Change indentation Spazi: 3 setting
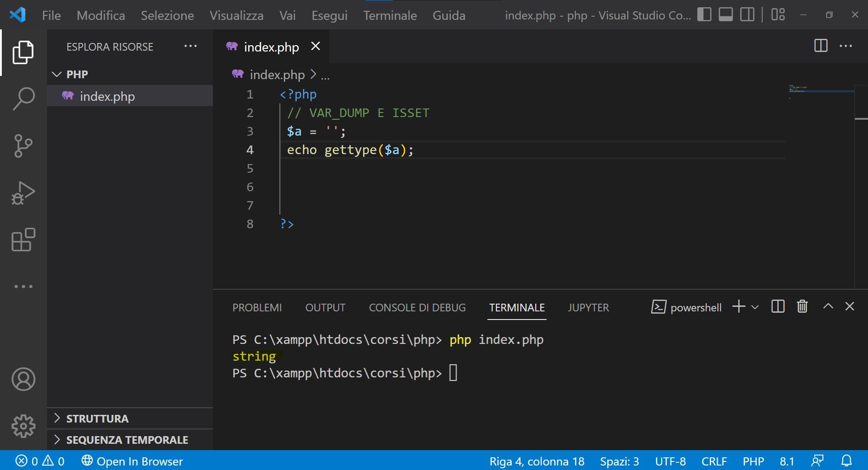Screen dimensions: 868x470 point(619,461)
